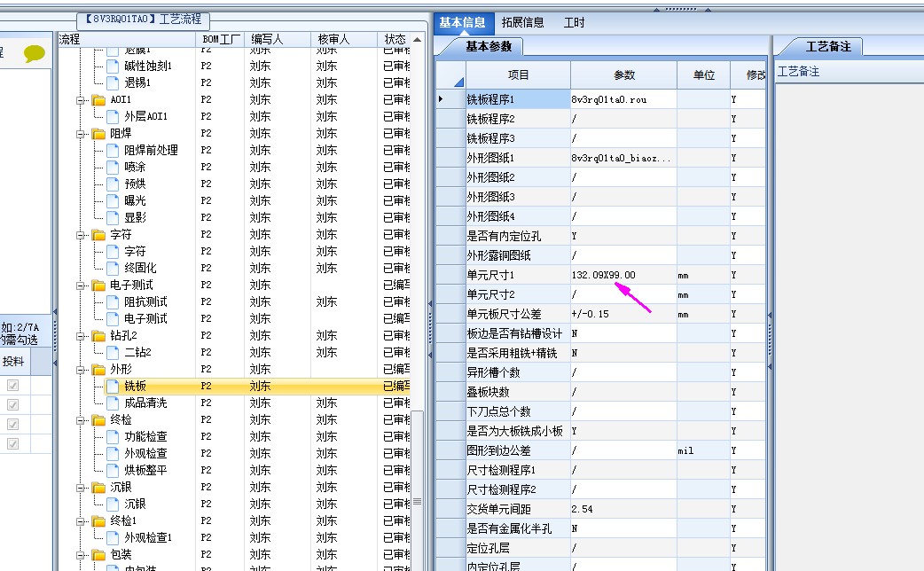The image size is (924, 571).
Task: Click document icon beside 喷涂
Action: click(x=113, y=168)
